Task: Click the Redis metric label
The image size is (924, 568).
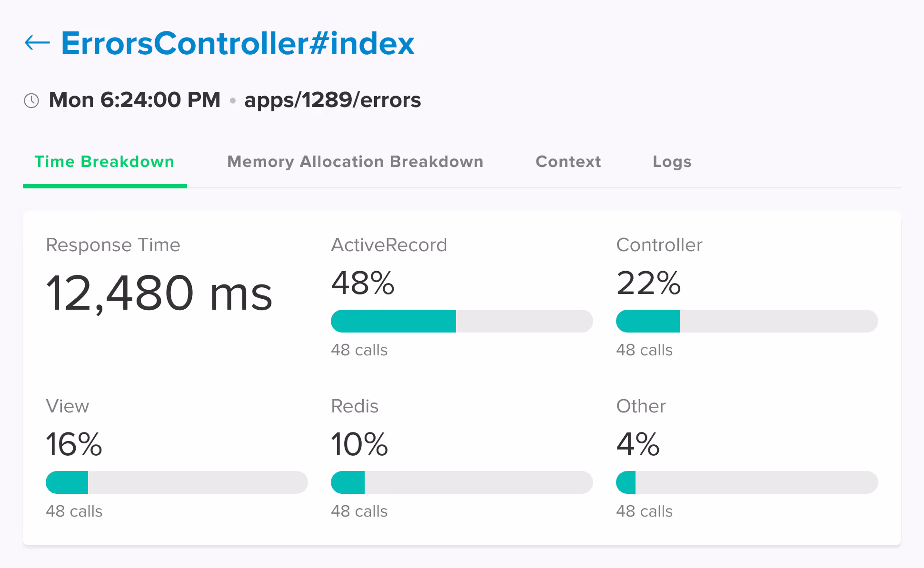Action: (x=355, y=406)
